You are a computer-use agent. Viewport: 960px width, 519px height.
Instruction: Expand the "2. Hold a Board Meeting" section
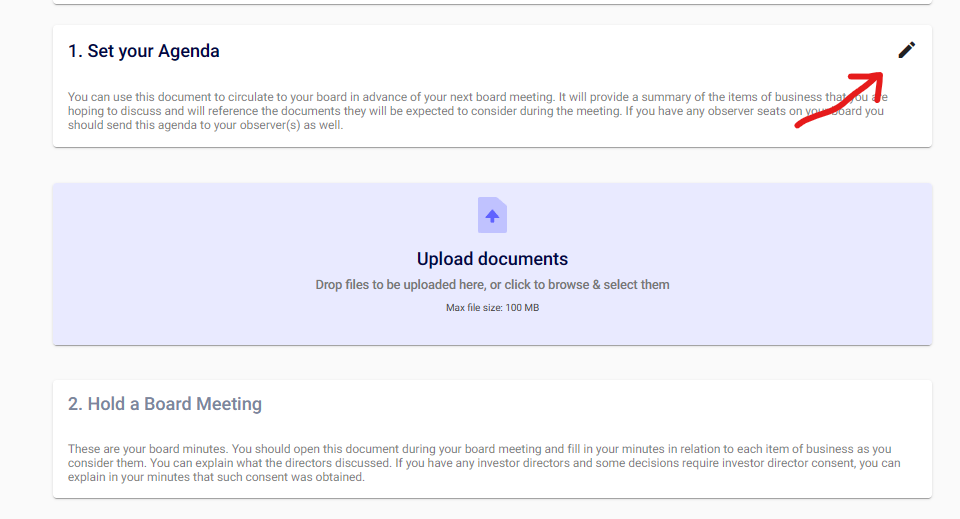pyautogui.click(x=165, y=404)
